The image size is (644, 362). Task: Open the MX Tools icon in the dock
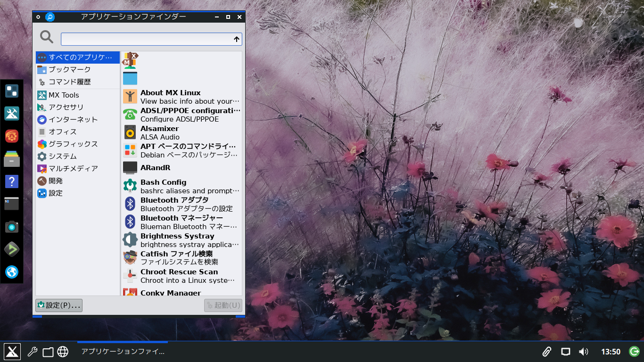[x=12, y=113]
